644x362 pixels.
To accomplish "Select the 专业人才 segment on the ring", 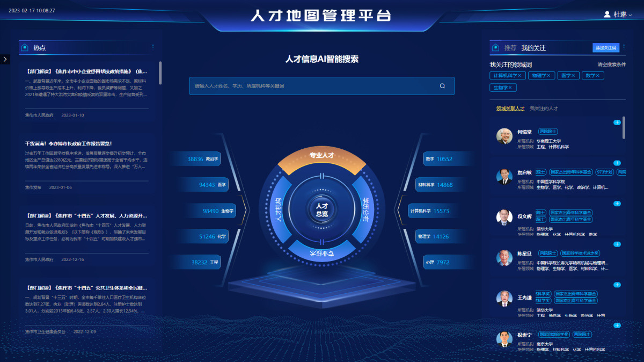I will pos(322,156).
